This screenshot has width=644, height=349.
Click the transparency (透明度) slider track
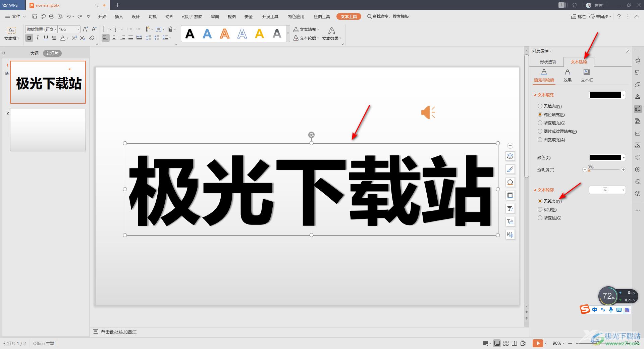pos(604,170)
